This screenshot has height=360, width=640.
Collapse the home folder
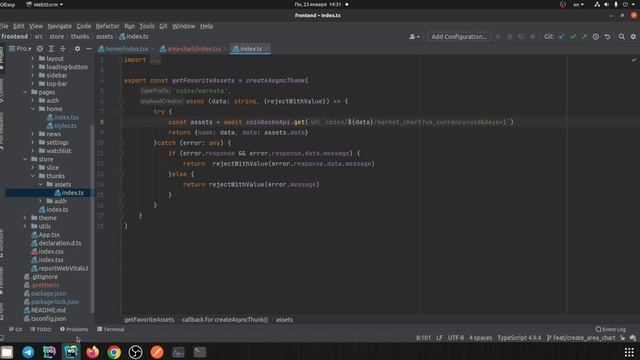click(33, 109)
